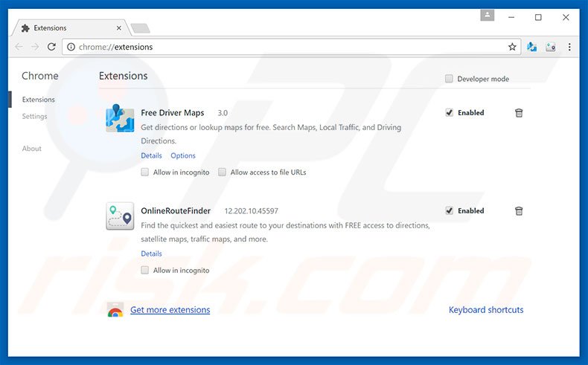Click the Free Driver Maps version 3.0
The height and width of the screenshot is (365, 588).
click(223, 113)
